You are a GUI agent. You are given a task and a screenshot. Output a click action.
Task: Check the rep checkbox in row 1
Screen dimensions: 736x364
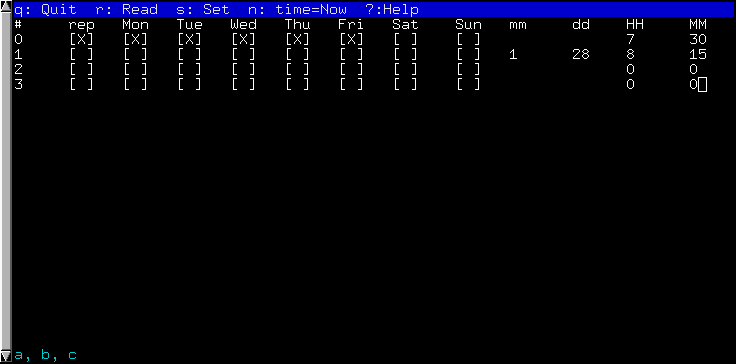click(82, 55)
